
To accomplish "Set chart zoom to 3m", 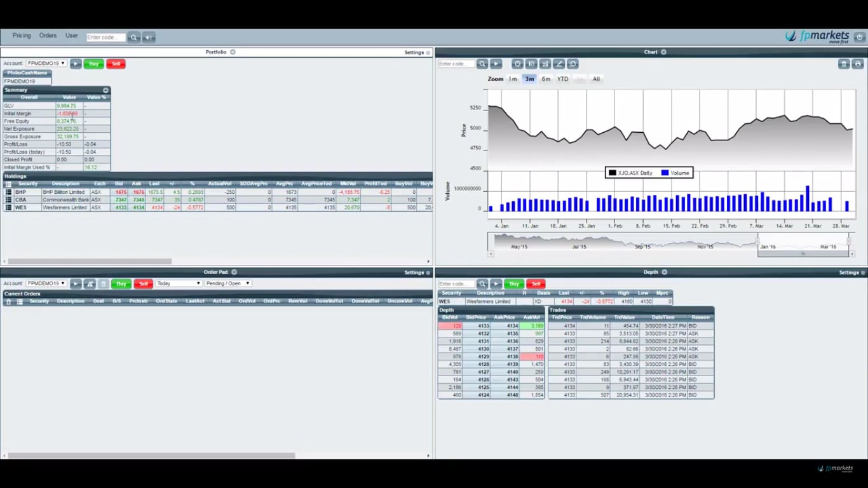I will pos(529,79).
